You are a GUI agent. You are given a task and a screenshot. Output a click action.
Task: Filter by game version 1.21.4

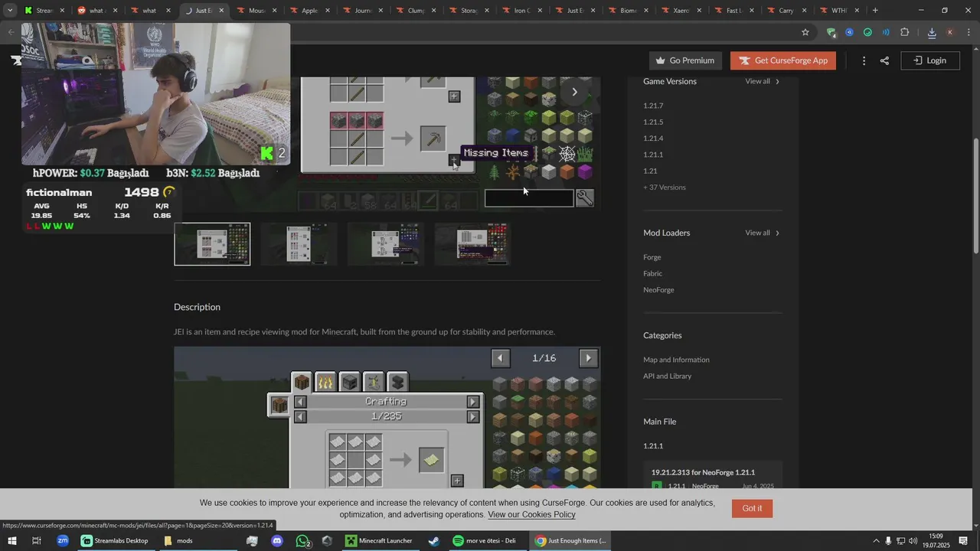(x=653, y=139)
